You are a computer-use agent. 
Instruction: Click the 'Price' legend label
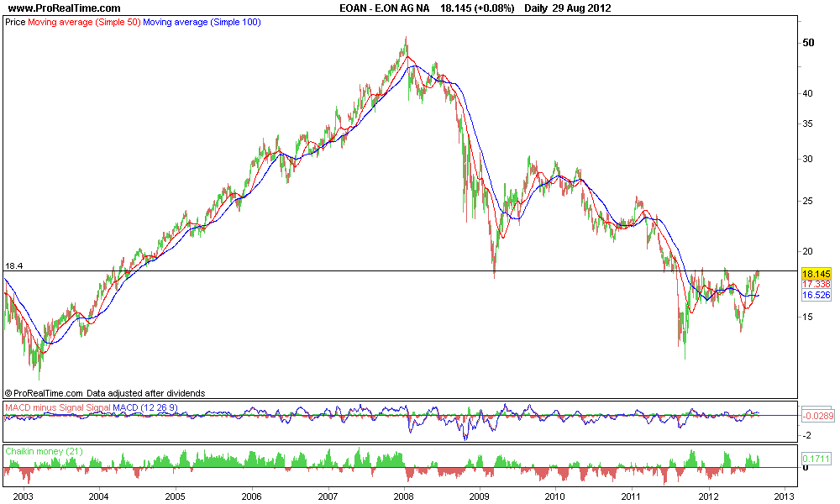point(15,22)
